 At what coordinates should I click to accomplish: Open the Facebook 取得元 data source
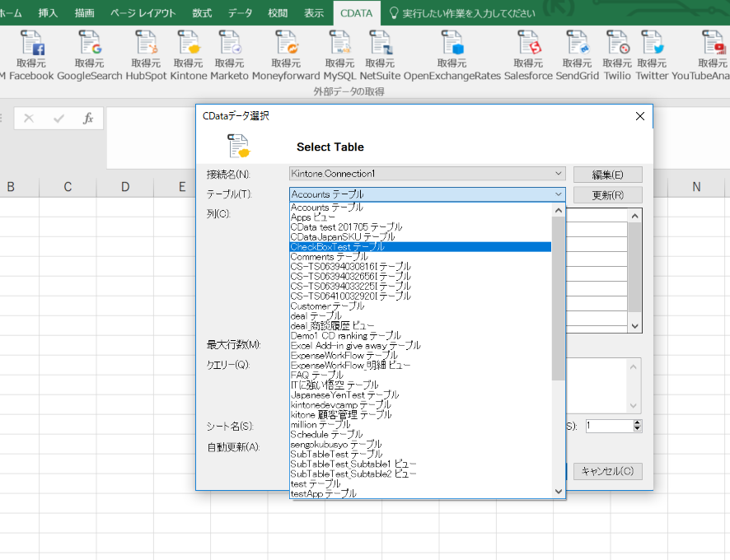(x=31, y=49)
